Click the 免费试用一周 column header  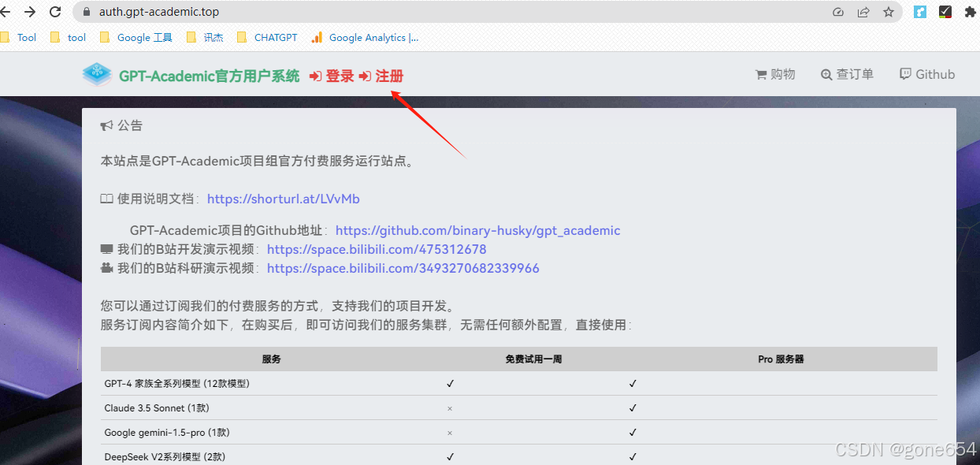pos(533,359)
